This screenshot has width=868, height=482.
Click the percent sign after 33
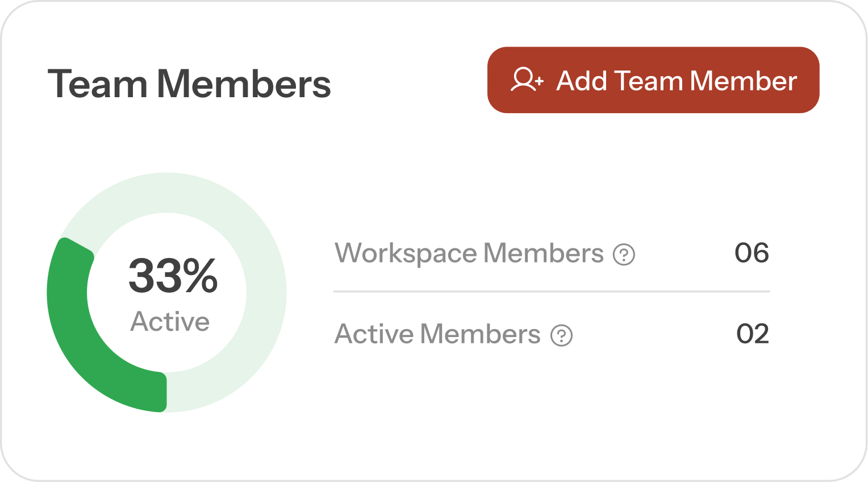point(200,276)
